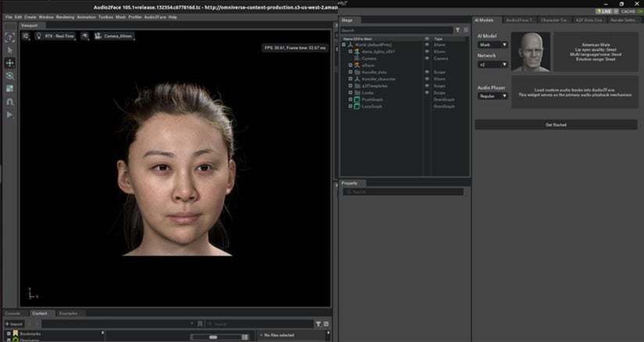The image size is (644, 342).
Task: Click the LIVE sync indicator
Action: coord(604,12)
